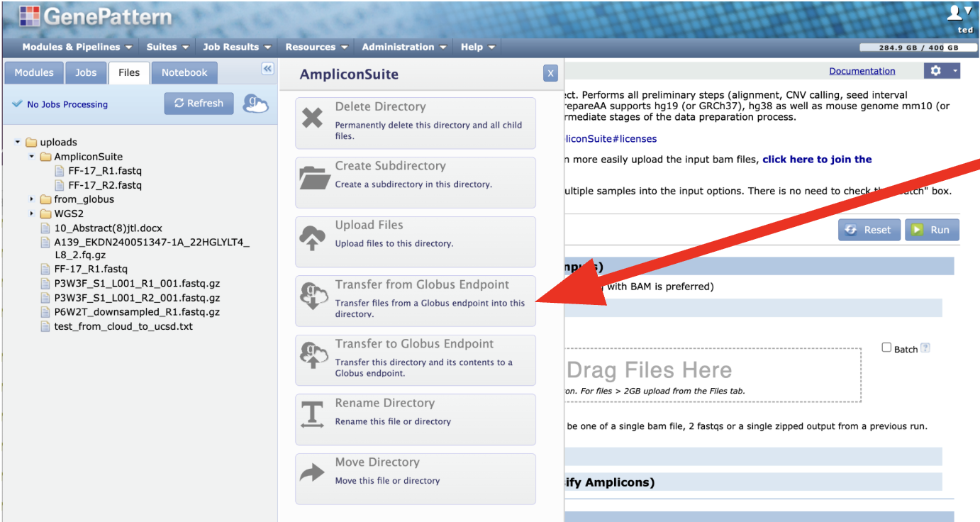Open the Documentation link

coord(862,71)
